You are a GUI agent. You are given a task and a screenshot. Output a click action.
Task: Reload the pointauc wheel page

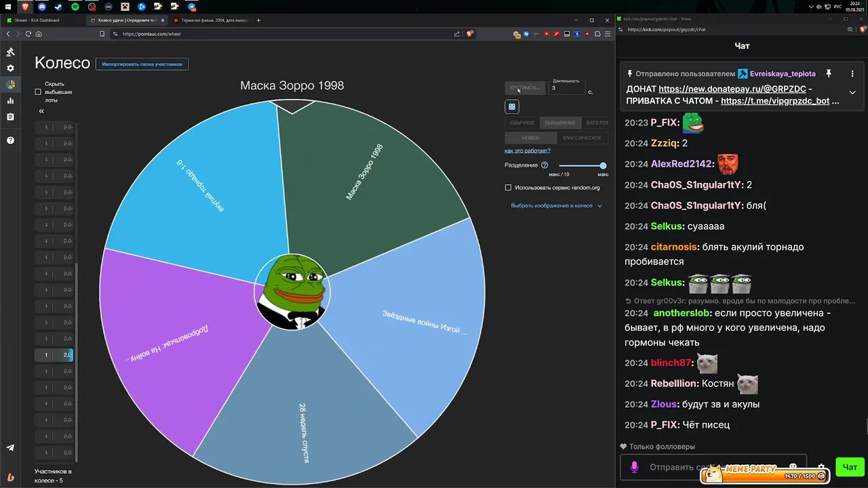tap(28, 34)
